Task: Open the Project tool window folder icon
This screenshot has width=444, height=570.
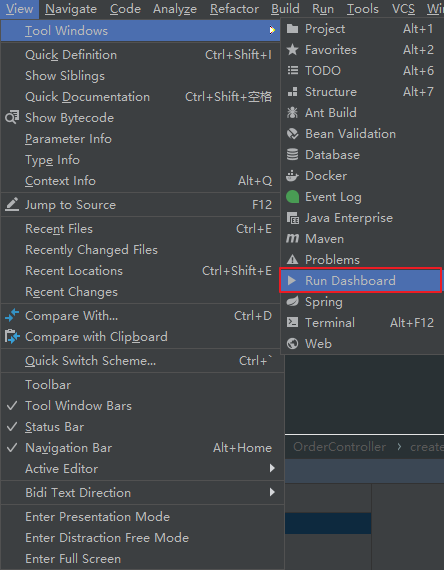Action: click(292, 29)
